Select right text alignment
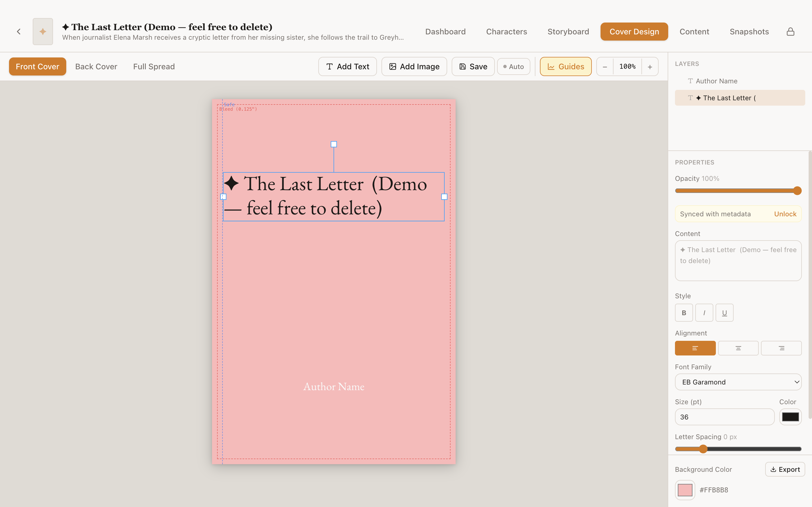 click(x=781, y=348)
